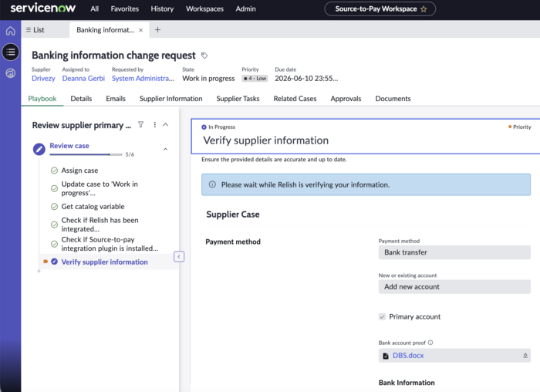Screen dimensions: 540x392
Task: Click the DBS.docx file document icon
Action: [386, 356]
